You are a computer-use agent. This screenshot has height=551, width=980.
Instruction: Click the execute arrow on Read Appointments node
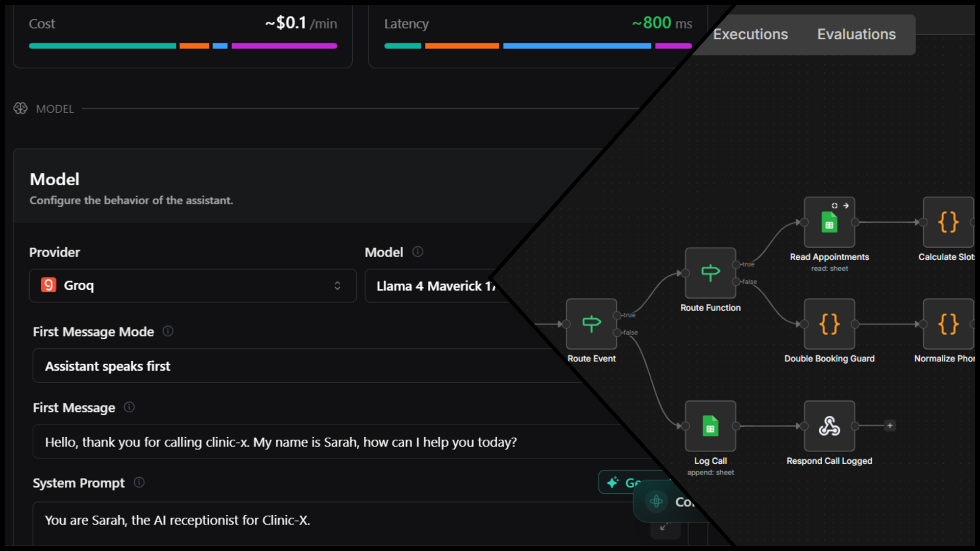(x=846, y=206)
